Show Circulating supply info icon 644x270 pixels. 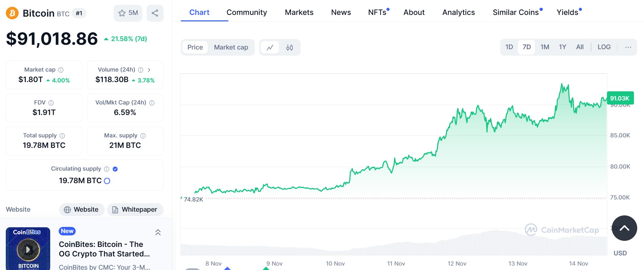(107, 169)
